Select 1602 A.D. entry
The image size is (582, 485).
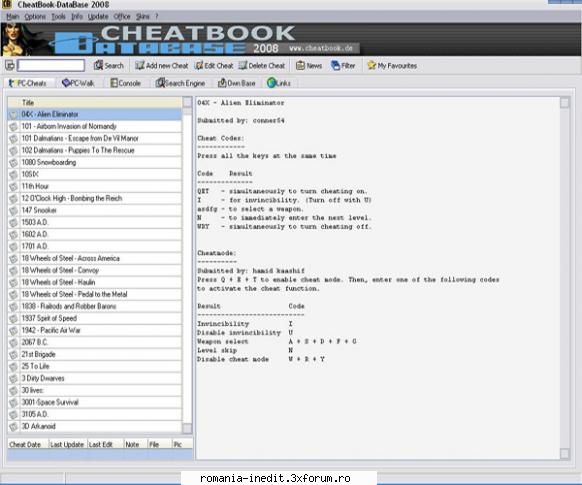(95, 234)
